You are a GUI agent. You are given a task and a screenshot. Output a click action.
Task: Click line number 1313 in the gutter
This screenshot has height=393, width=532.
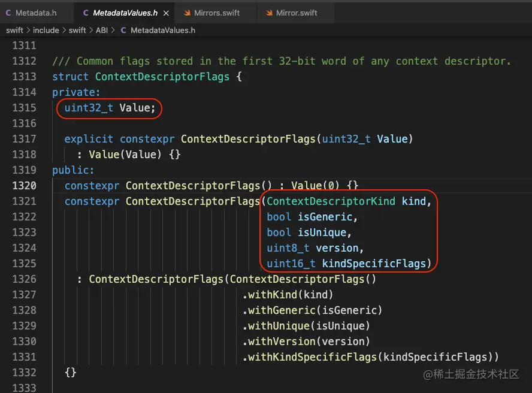click(x=24, y=77)
